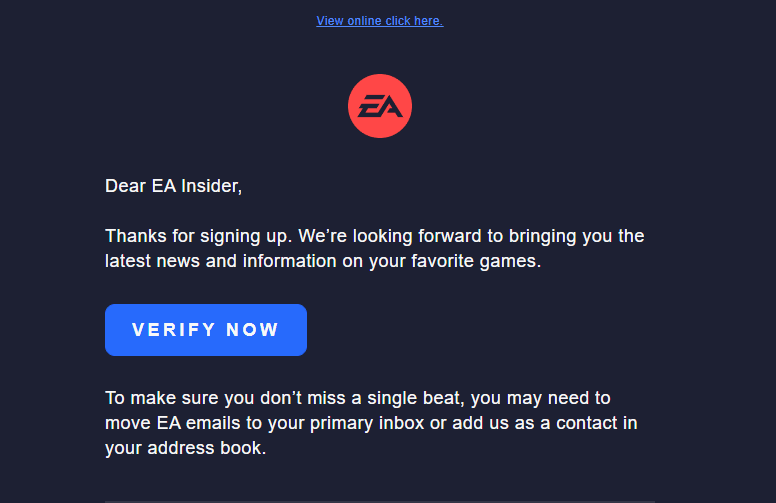Image resolution: width=776 pixels, height=503 pixels.
Task: Click the words "click here" in the top link
Action: pyautogui.click(x=416, y=21)
